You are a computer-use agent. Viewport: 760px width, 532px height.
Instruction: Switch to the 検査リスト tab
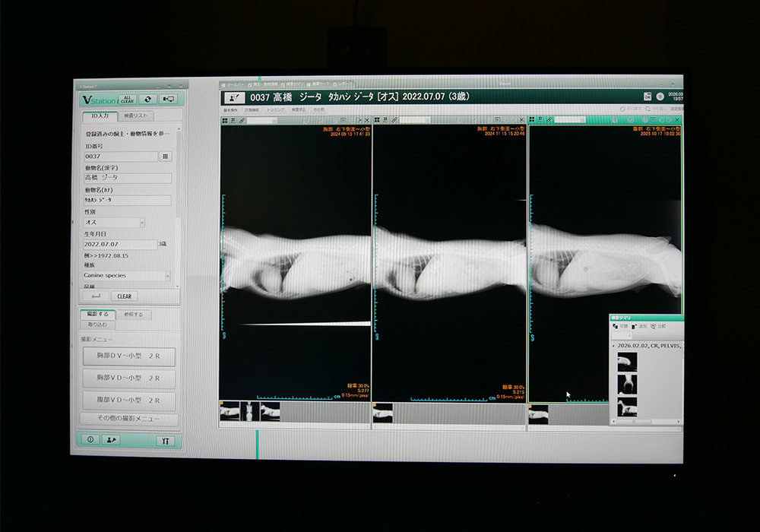click(x=136, y=116)
